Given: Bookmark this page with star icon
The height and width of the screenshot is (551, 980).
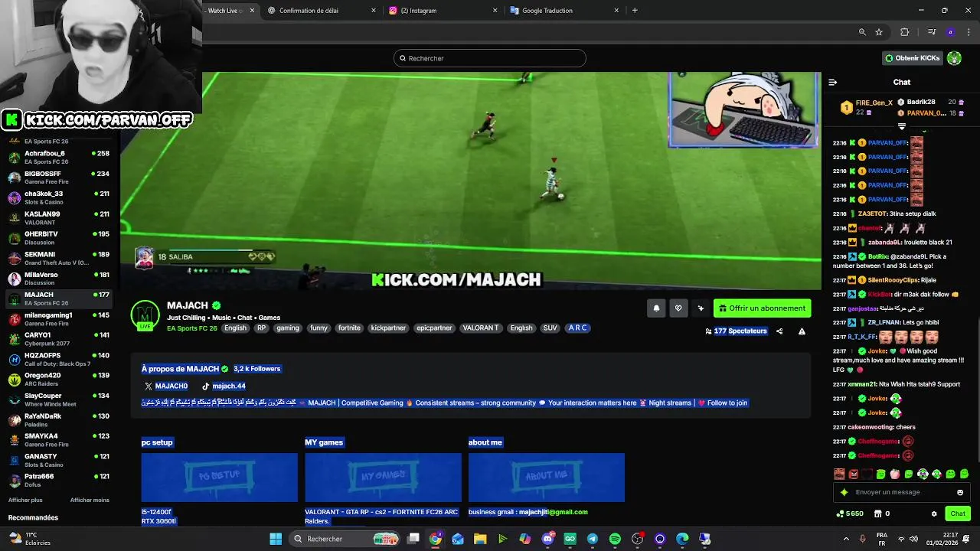Looking at the screenshot, I should point(879,32).
